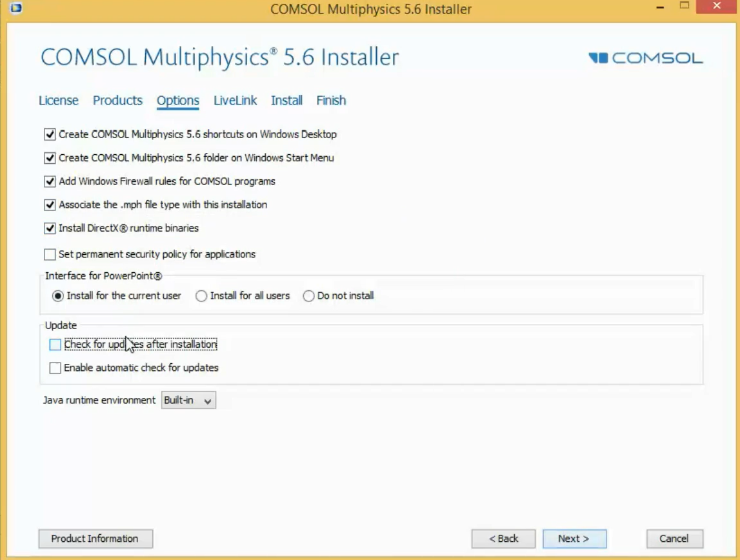Switch to the LiveLink tab
This screenshot has height=560, width=740.
[x=235, y=101]
